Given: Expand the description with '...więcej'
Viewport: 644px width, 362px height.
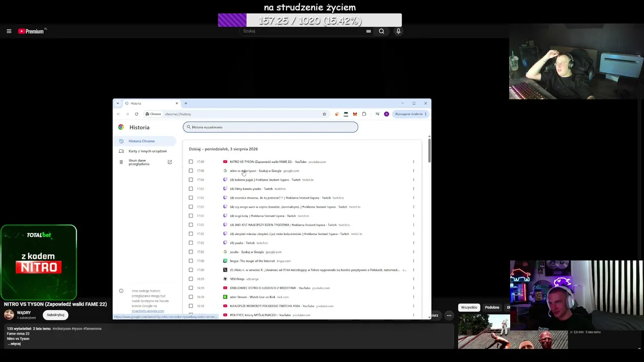Looking at the screenshot, I should click(x=14, y=344).
